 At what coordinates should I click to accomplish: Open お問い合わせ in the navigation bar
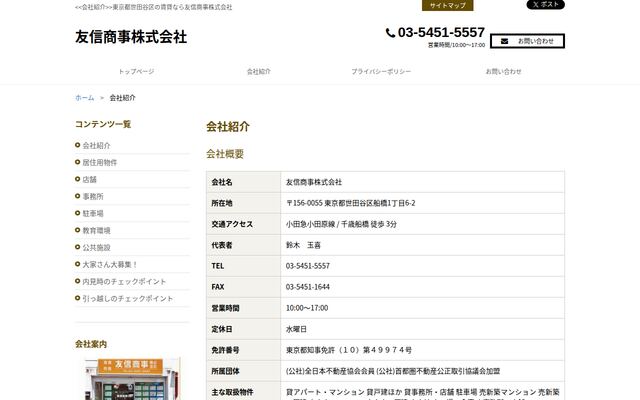(504, 71)
